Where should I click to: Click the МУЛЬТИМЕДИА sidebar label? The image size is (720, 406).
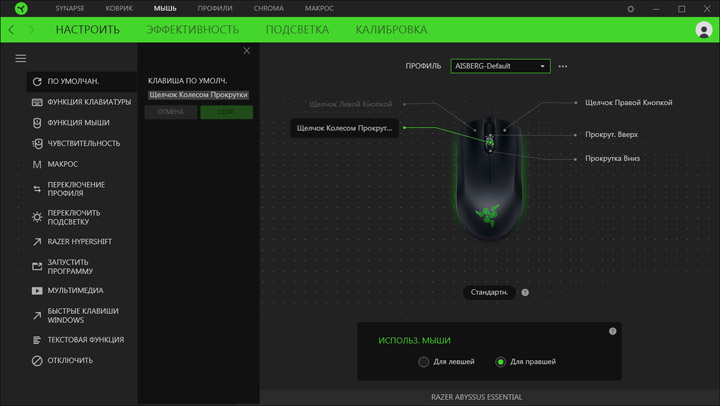click(x=75, y=291)
